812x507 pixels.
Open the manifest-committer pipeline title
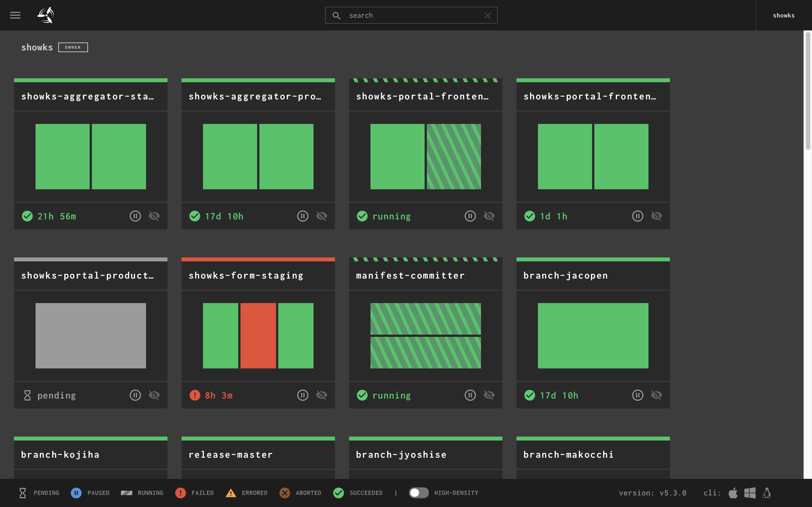point(410,275)
